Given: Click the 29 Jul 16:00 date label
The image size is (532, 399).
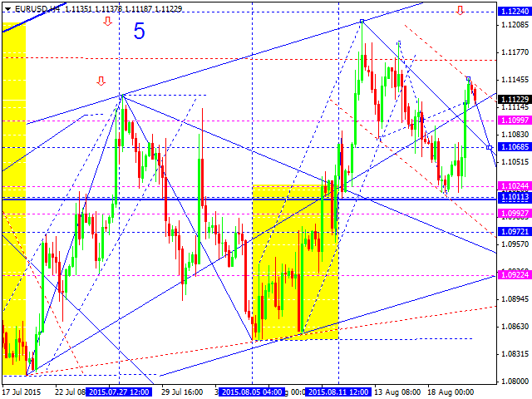Looking at the screenshot, I should pos(182,392).
